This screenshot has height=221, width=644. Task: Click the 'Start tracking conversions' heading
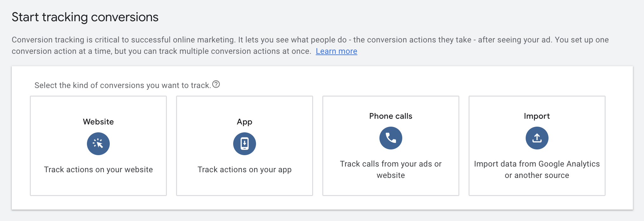(x=85, y=17)
